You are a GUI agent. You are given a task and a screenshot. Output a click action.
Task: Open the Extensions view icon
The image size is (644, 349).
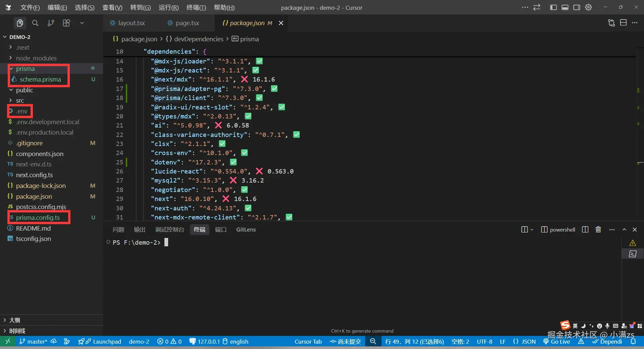point(66,23)
